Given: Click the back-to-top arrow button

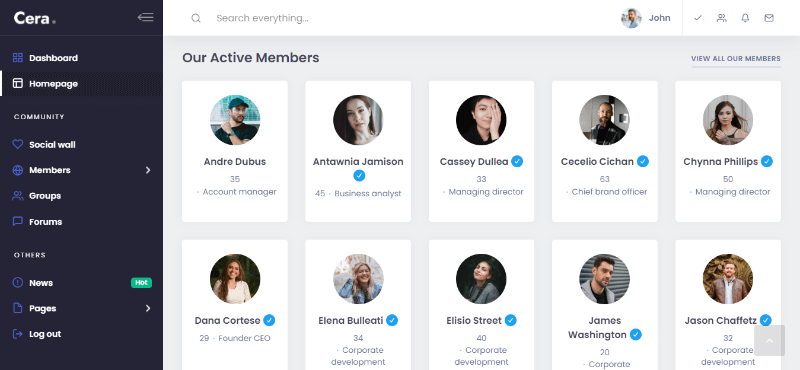Looking at the screenshot, I should pos(769,340).
